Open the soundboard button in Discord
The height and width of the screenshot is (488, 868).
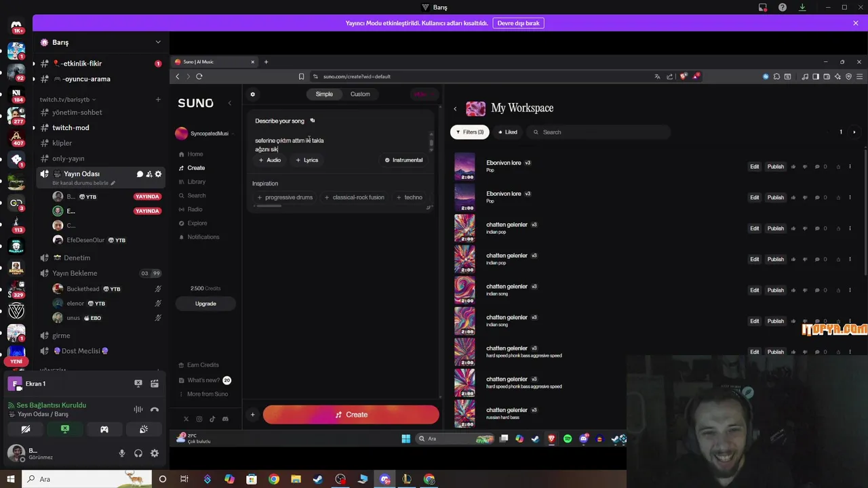click(x=144, y=429)
